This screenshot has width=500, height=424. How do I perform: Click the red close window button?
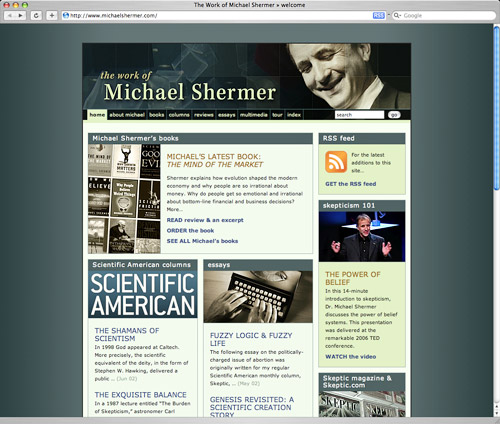[6, 5]
